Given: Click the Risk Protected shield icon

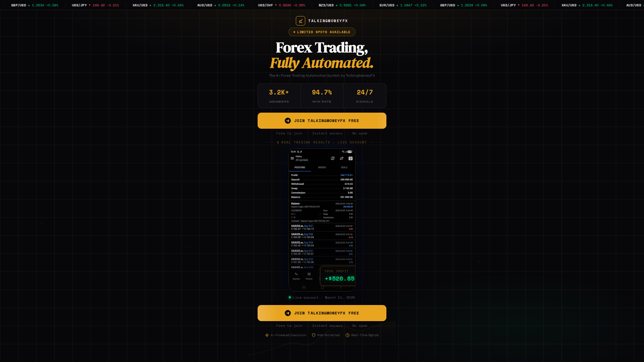Looking at the screenshot, I should tap(313, 335).
